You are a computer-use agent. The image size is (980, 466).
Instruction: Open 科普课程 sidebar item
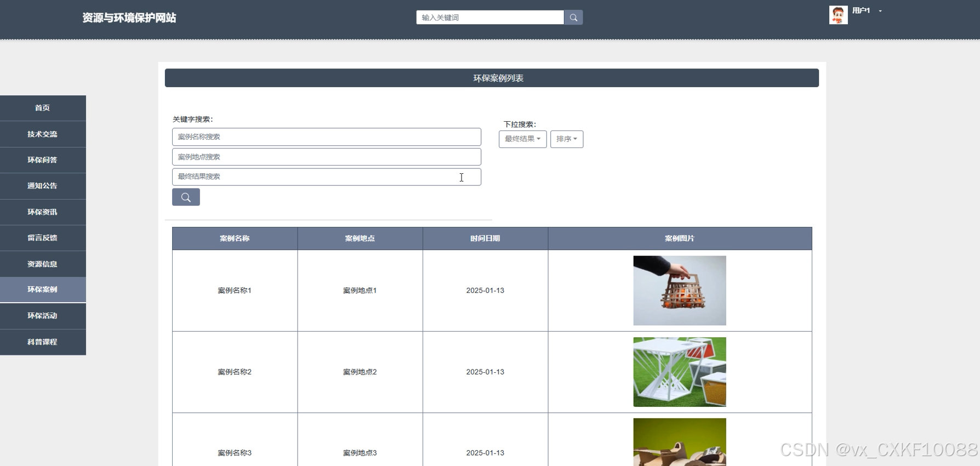tap(43, 342)
